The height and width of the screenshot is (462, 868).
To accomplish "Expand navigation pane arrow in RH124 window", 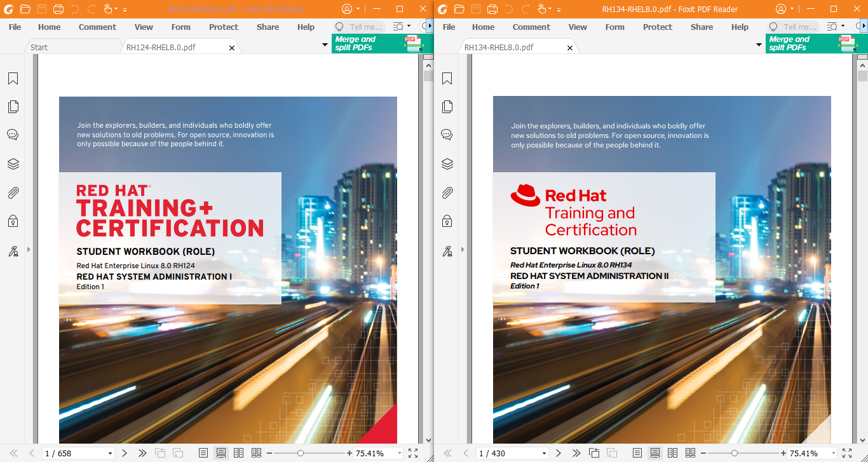I will click(x=29, y=250).
